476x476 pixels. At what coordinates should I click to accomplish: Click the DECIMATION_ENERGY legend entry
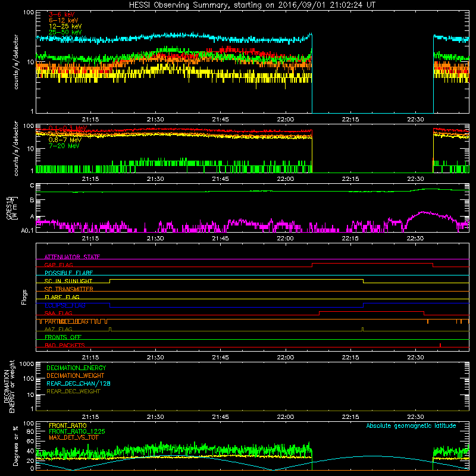click(x=76, y=368)
